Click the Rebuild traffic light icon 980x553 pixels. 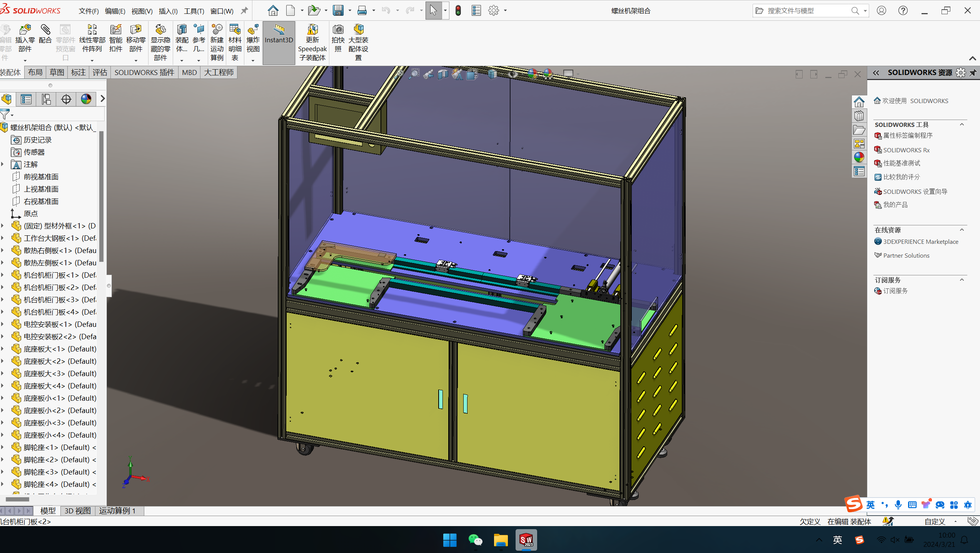458,11
